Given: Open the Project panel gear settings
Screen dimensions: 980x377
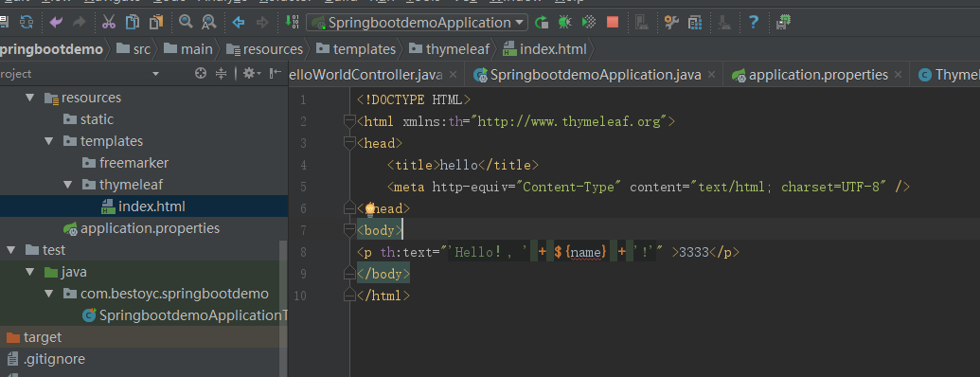Looking at the screenshot, I should click(x=251, y=74).
